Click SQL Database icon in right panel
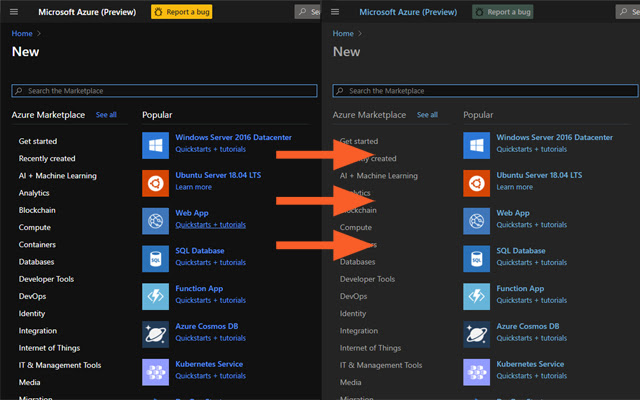Viewport: 640px width, 400px height. pos(477,259)
